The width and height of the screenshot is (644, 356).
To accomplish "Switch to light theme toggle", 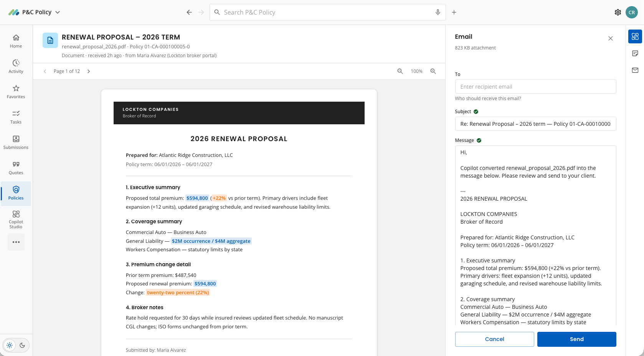I will (x=10, y=345).
